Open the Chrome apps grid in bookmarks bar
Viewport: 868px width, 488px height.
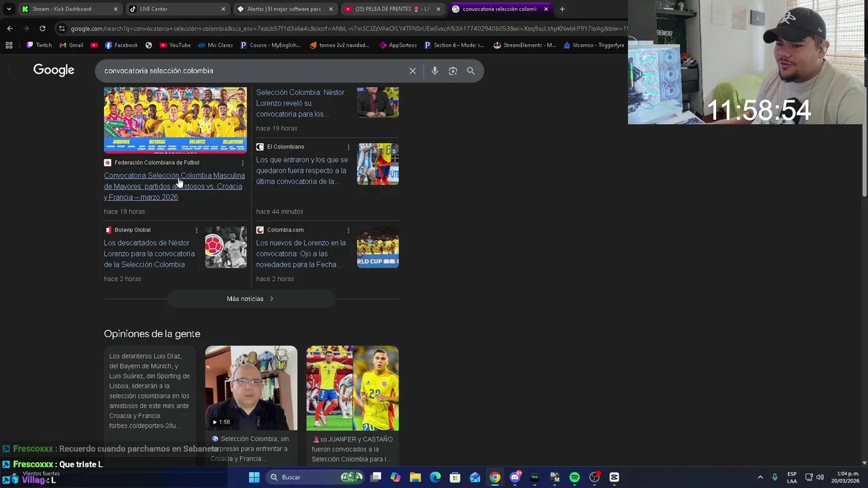tap(9, 45)
